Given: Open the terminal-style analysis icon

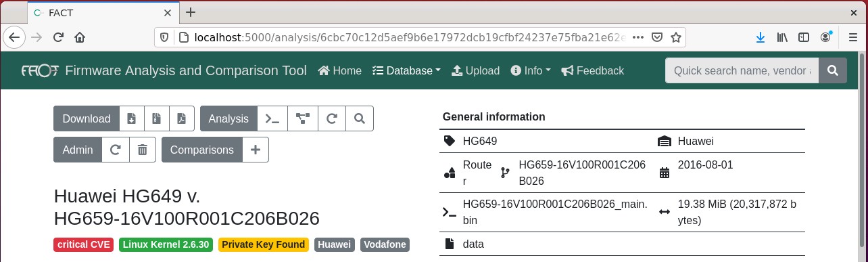Looking at the screenshot, I should (272, 118).
